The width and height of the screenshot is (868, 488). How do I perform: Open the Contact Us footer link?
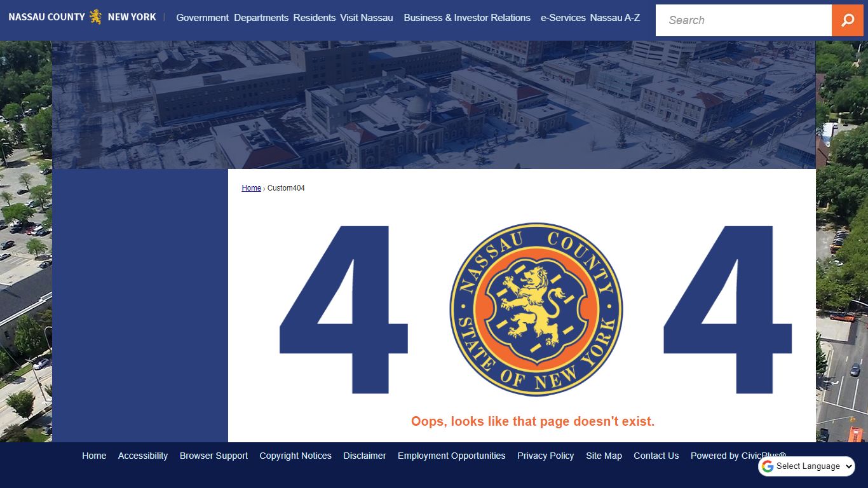(x=656, y=456)
